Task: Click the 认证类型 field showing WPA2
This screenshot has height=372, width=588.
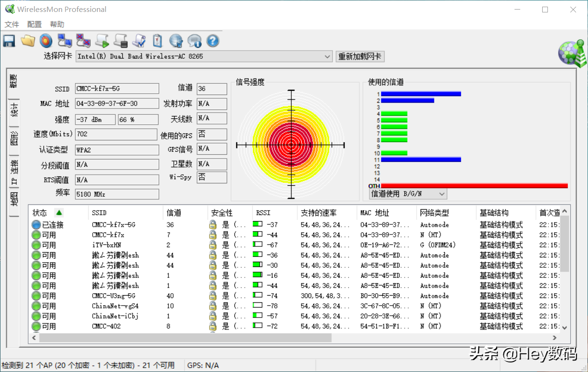Action: (117, 149)
